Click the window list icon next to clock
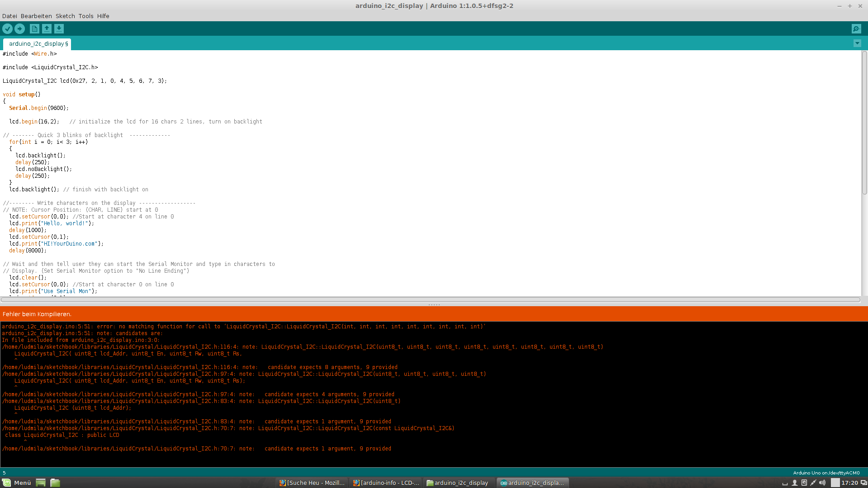The height and width of the screenshot is (488, 868). coord(863,483)
